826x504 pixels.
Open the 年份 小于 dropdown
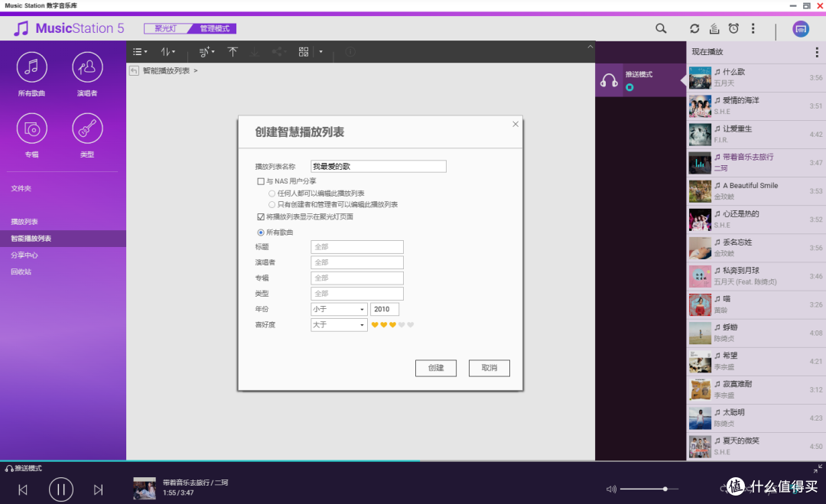339,309
